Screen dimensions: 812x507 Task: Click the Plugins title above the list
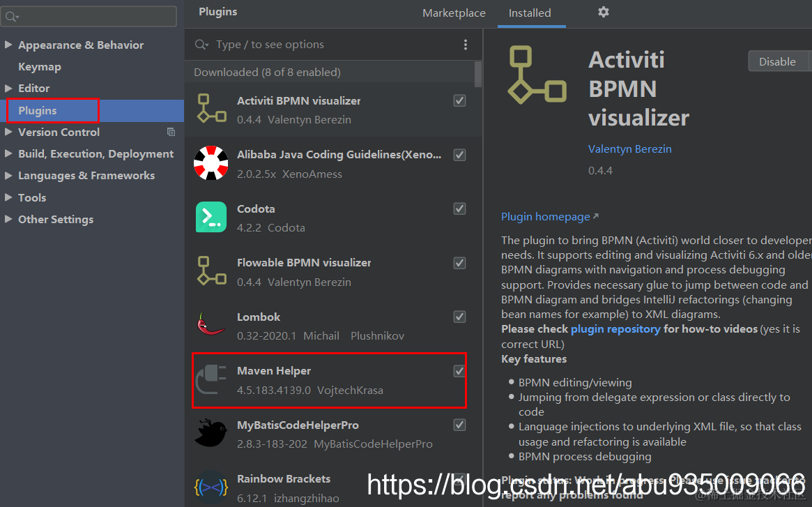pyautogui.click(x=218, y=12)
